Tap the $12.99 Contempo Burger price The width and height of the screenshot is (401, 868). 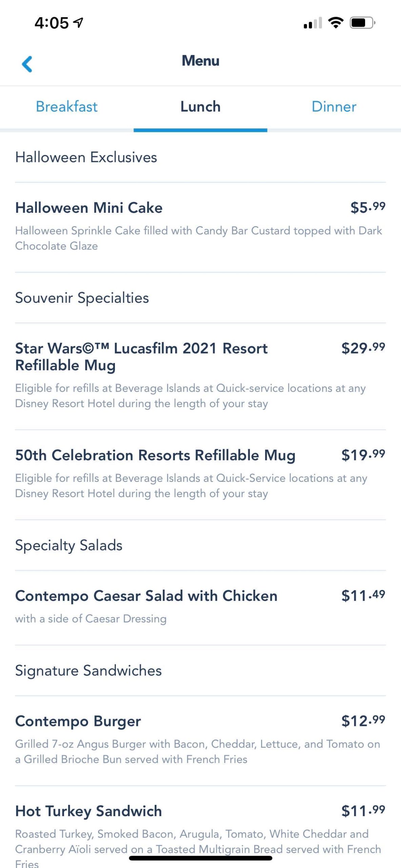click(363, 721)
